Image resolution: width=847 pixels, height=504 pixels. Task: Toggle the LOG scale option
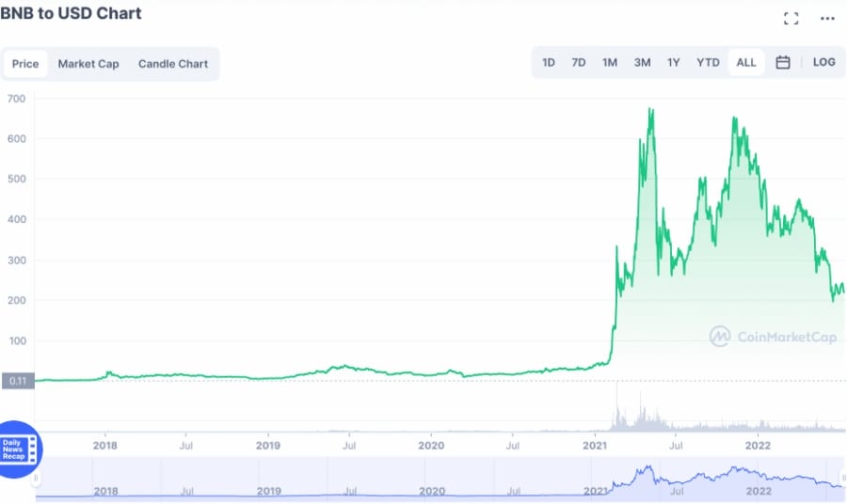[823, 63]
